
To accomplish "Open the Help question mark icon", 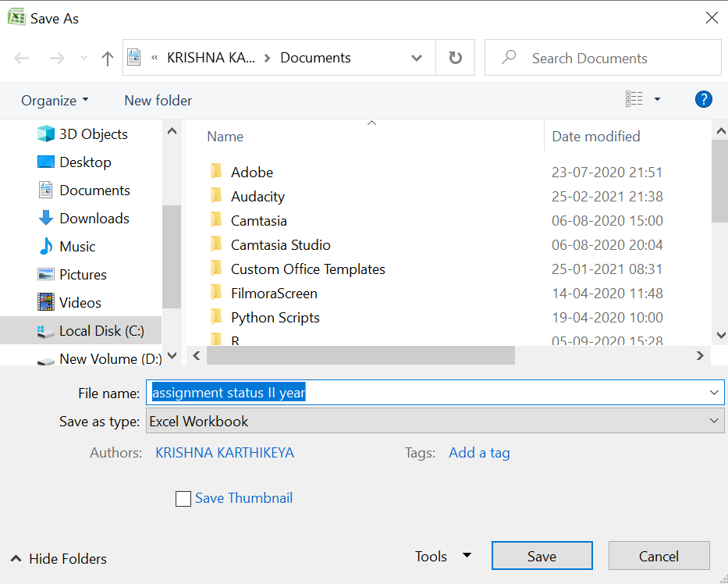I will coord(703,99).
